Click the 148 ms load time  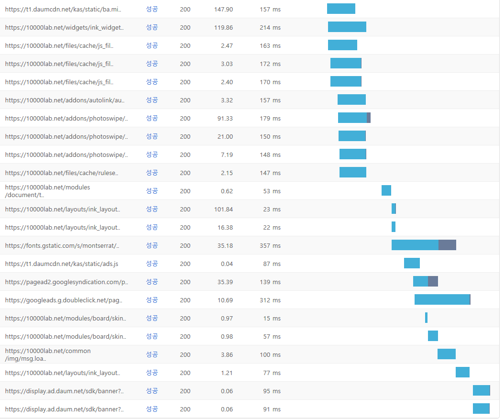click(270, 155)
